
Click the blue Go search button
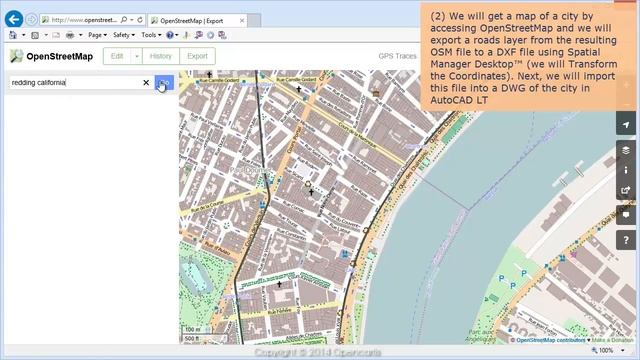click(164, 83)
